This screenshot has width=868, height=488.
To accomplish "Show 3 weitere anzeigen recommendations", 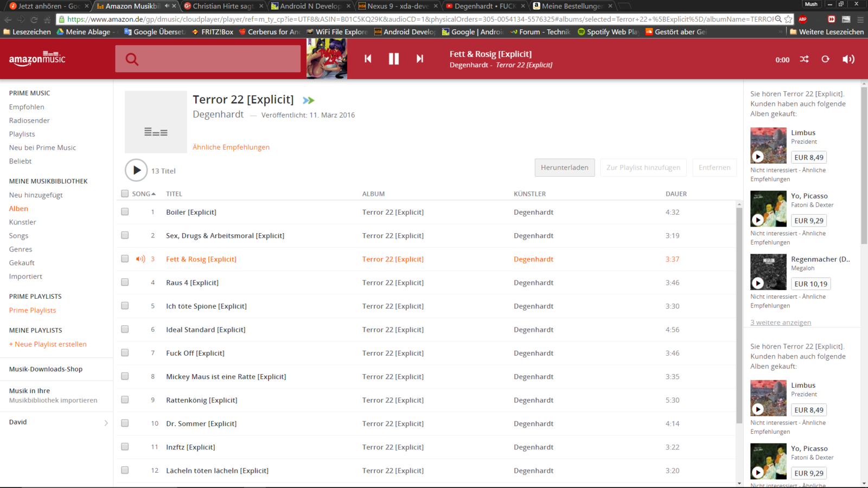I will (x=781, y=323).
